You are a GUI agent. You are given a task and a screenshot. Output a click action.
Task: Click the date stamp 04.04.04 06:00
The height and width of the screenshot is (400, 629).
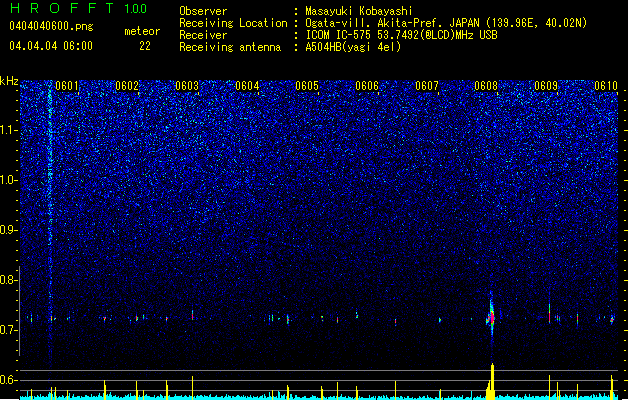pyautogui.click(x=51, y=46)
